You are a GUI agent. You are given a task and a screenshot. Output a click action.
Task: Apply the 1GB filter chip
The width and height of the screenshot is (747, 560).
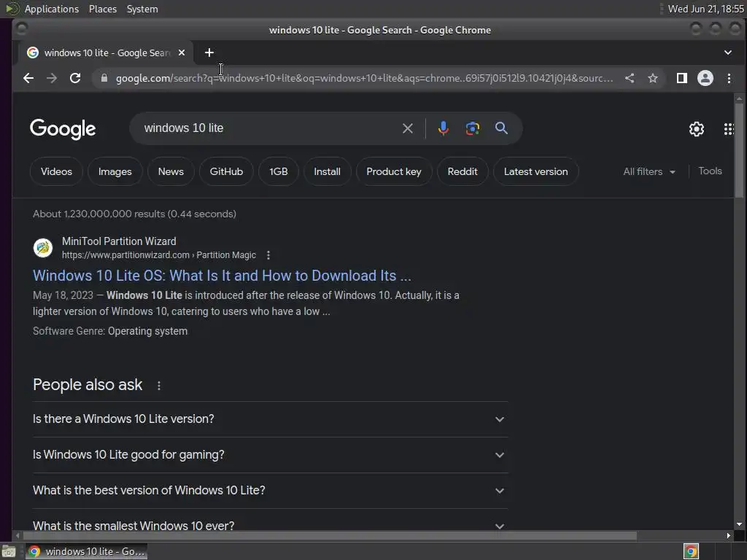pyautogui.click(x=278, y=171)
